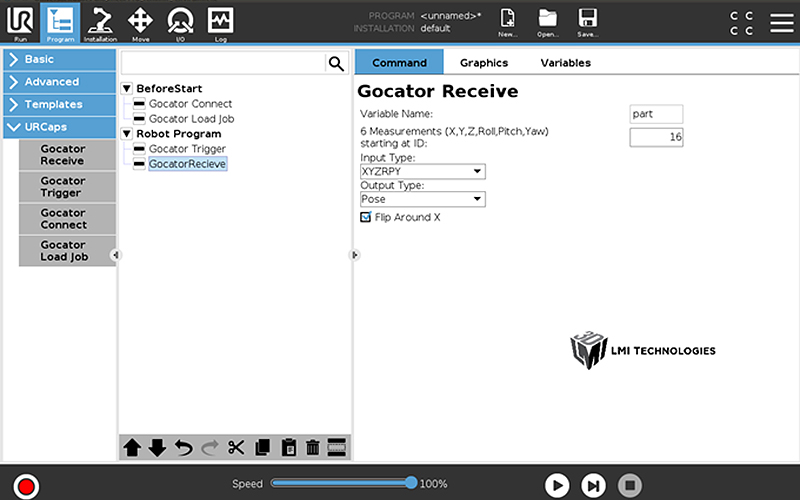The height and width of the screenshot is (500, 800).
Task: Insert a Gocator Load Job node
Action: point(67,251)
